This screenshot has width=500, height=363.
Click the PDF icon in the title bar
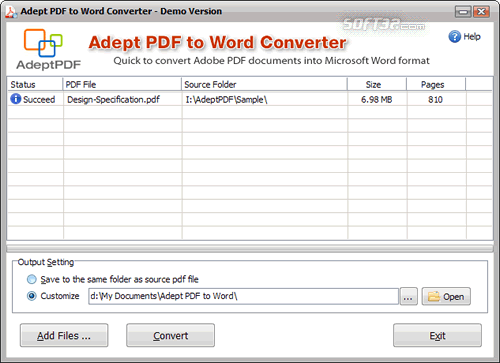(11, 12)
